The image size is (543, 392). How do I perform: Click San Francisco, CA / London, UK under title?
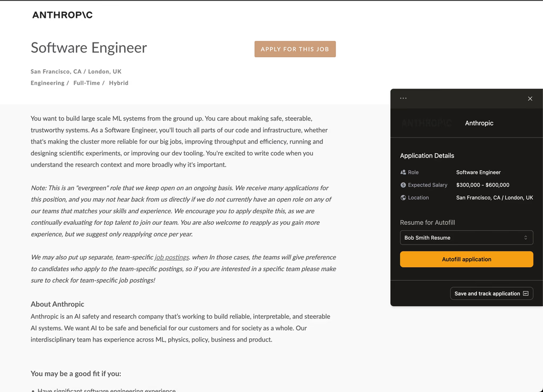(x=76, y=71)
